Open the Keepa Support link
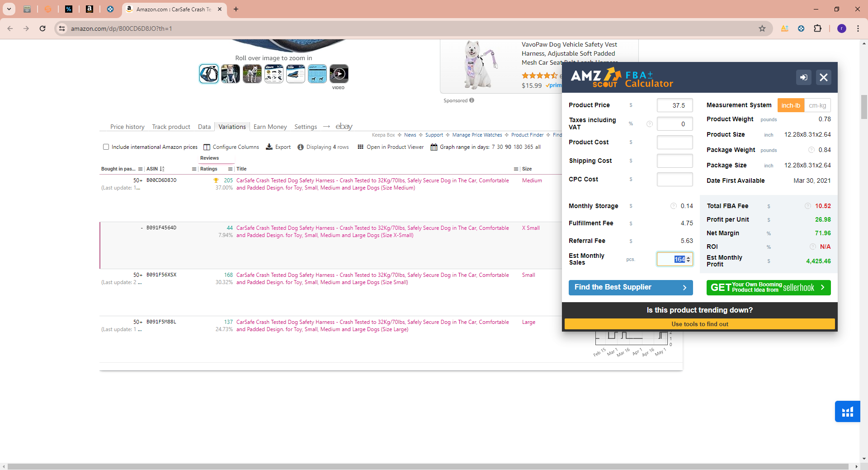Screen dimensions: 868x470 434,135
